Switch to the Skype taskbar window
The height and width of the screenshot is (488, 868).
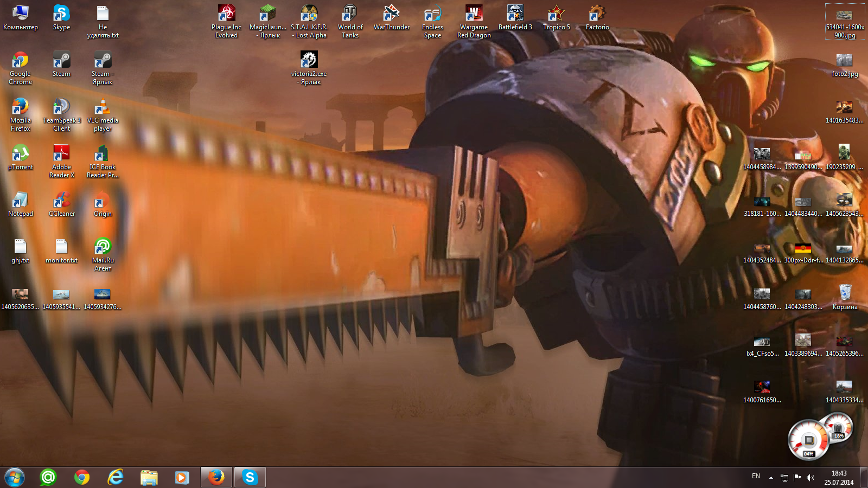tap(250, 477)
